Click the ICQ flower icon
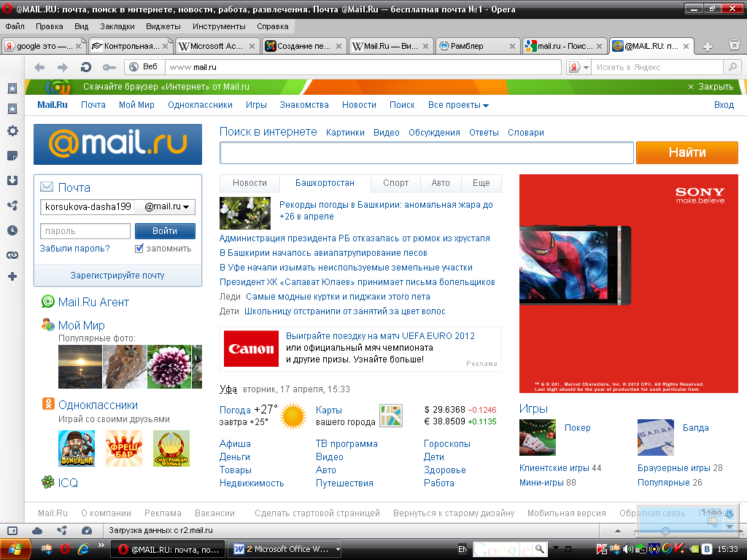747x560 pixels. coord(48,482)
